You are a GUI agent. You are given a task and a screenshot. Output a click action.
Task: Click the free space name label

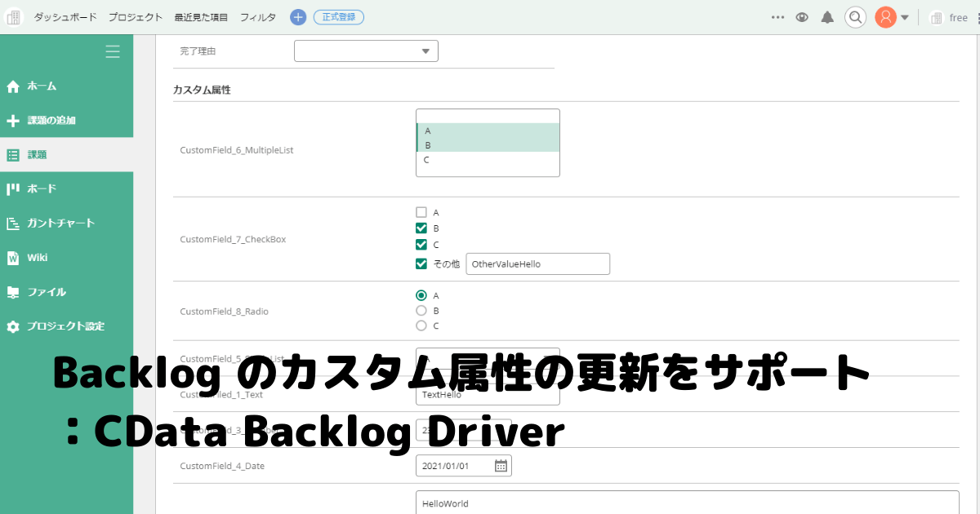point(958,18)
